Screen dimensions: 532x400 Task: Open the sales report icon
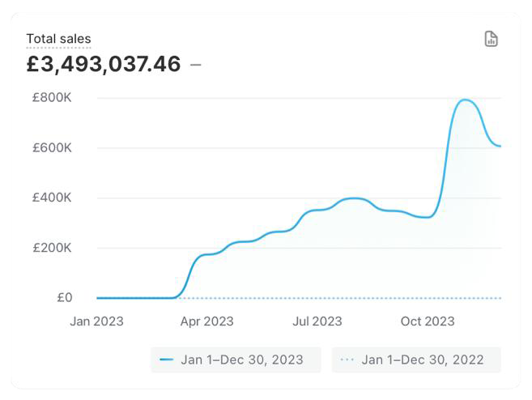pyautogui.click(x=491, y=39)
